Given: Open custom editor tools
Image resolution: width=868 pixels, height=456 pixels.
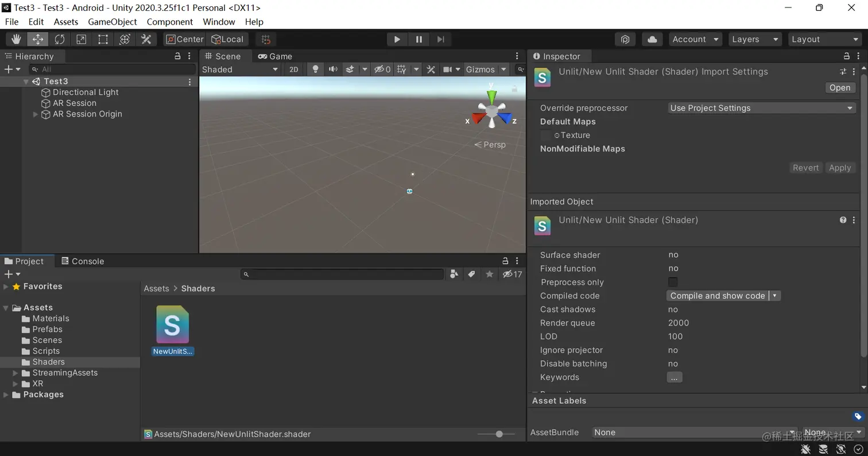Looking at the screenshot, I should point(146,39).
